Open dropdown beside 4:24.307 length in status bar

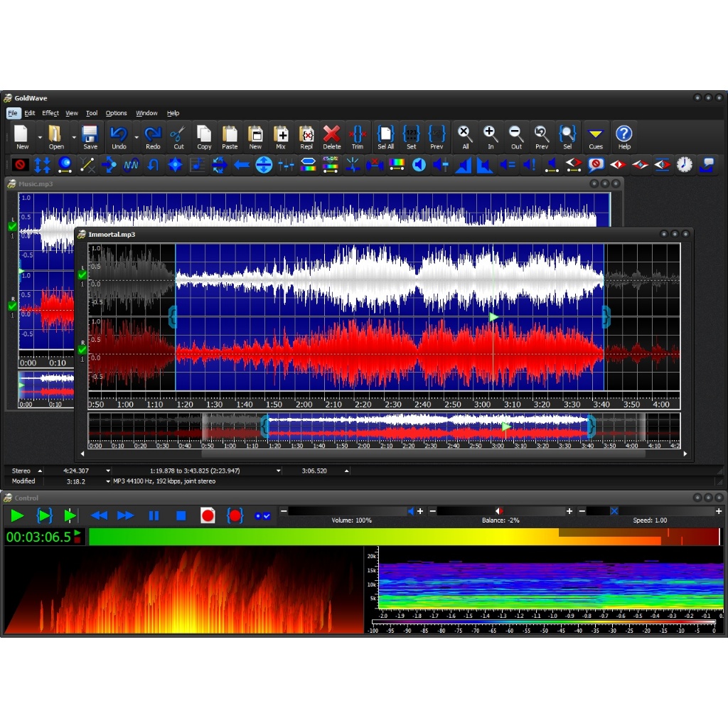[x=108, y=471]
